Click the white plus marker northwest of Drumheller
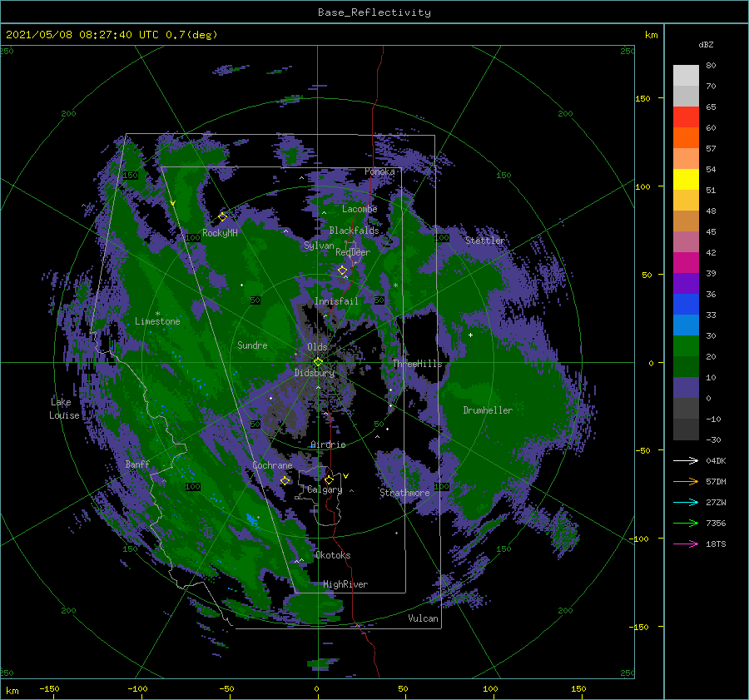This screenshot has height=700, width=749. (470, 335)
